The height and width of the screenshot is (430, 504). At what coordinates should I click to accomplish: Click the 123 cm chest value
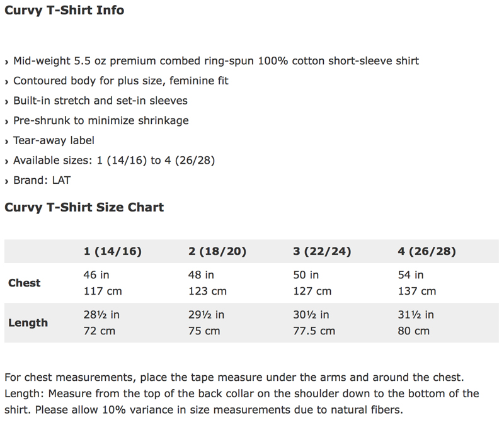tap(207, 291)
